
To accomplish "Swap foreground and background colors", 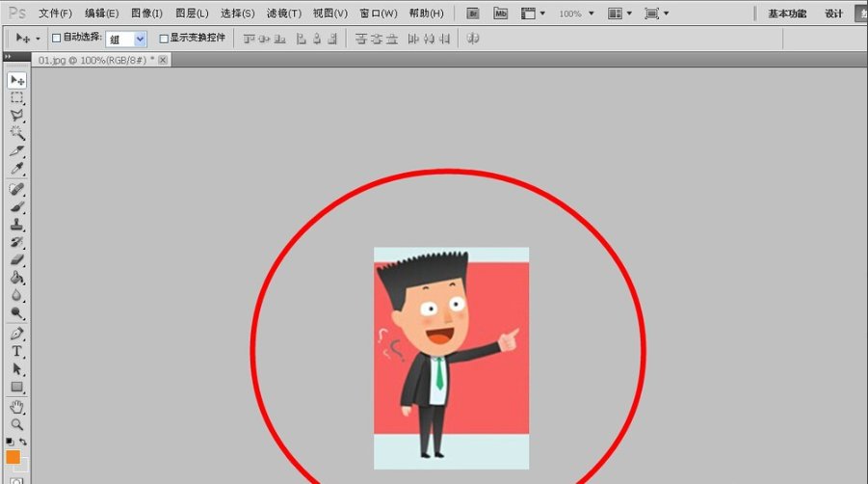I will (x=23, y=442).
